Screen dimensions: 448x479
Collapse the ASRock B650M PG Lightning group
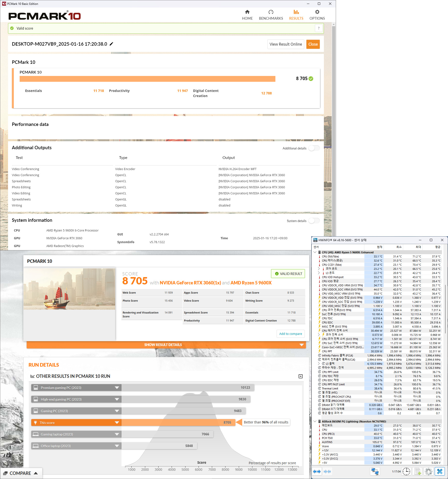click(x=315, y=421)
